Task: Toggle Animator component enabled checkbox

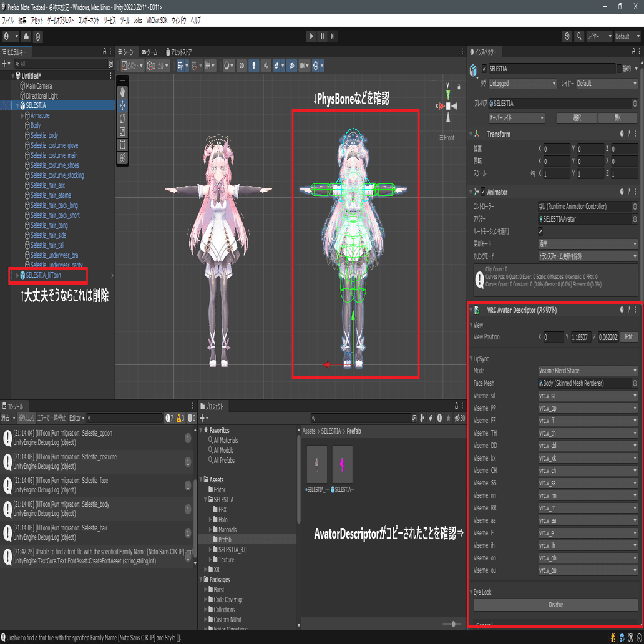Action: (x=483, y=192)
